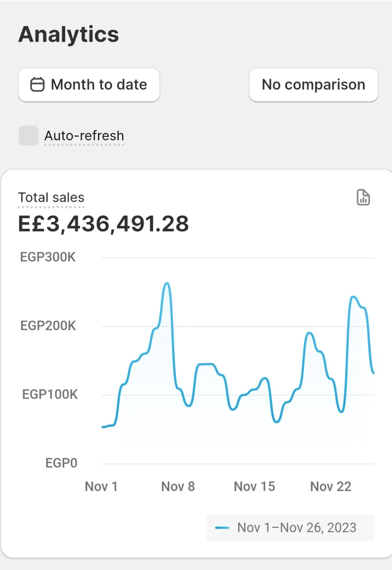
Task: Click the Analytics page title
Action: coord(69,34)
